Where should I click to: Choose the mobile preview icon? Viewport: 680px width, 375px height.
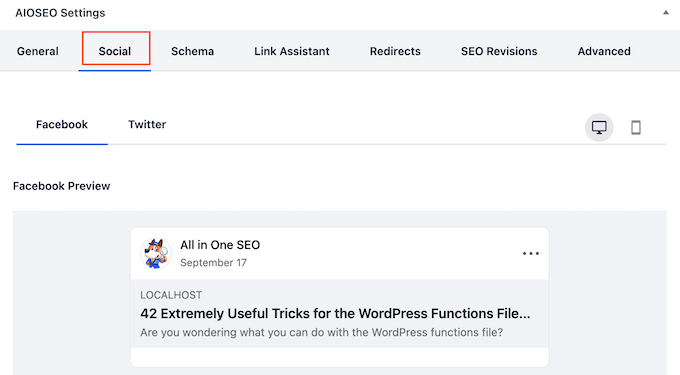pos(636,127)
